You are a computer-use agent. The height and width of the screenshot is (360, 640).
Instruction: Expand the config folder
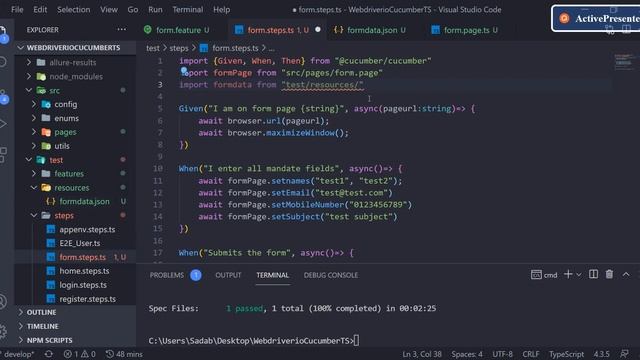(76, 104)
